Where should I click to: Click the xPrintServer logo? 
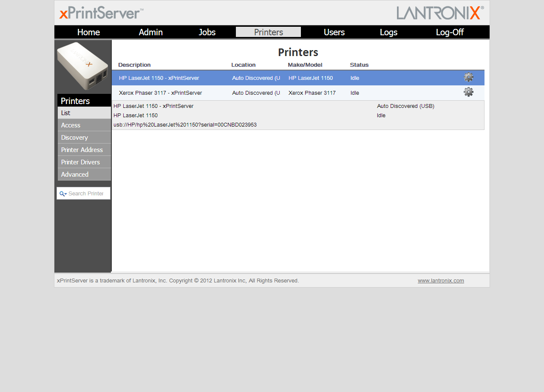[x=101, y=13]
